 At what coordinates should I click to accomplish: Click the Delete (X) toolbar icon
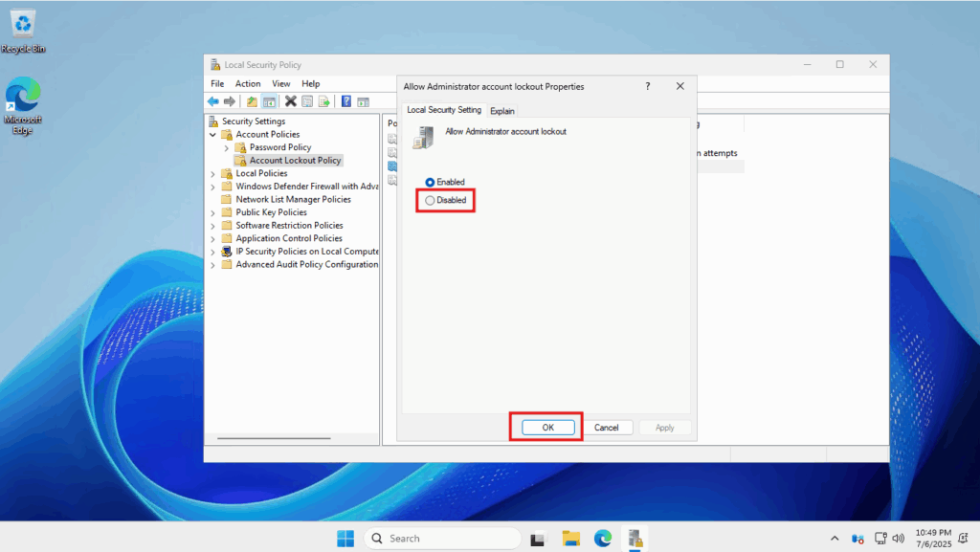coord(291,101)
